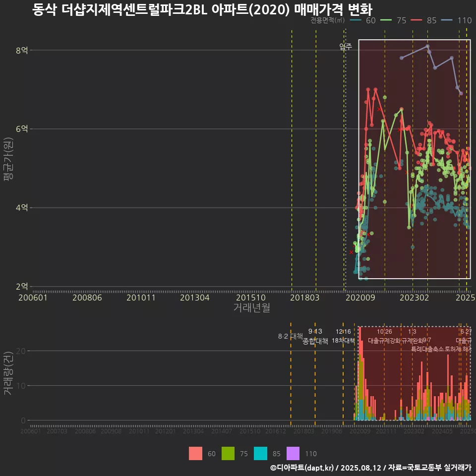
Task: Click '200908' on the volume chart x-axis
Action: [x=111, y=431]
